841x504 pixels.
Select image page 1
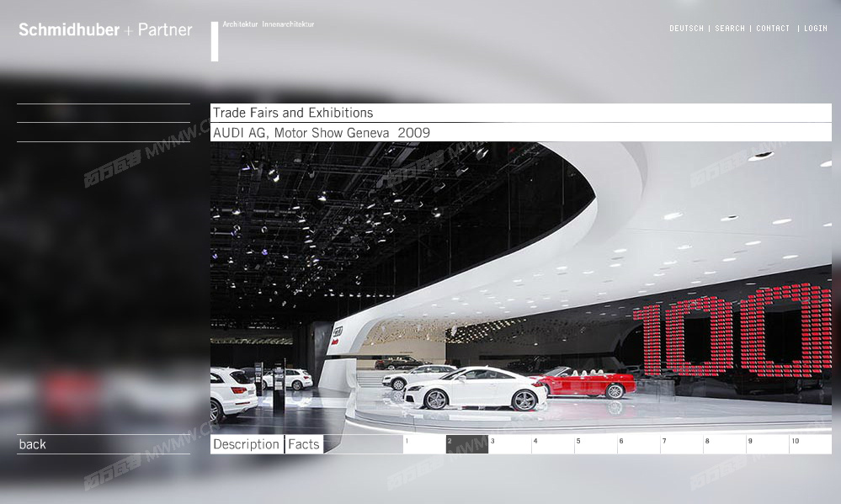[424, 444]
